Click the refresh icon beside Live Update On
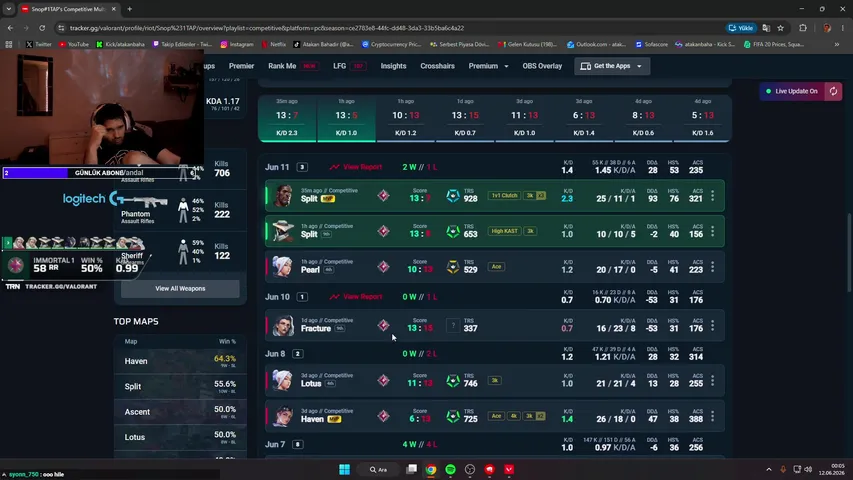853x480 pixels. point(833,91)
